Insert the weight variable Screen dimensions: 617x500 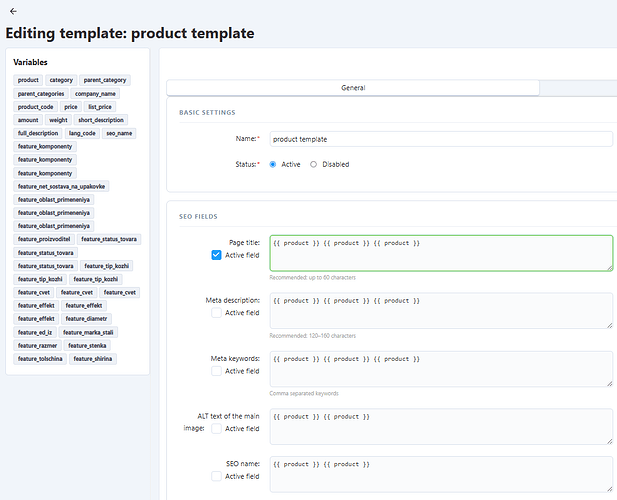point(58,120)
